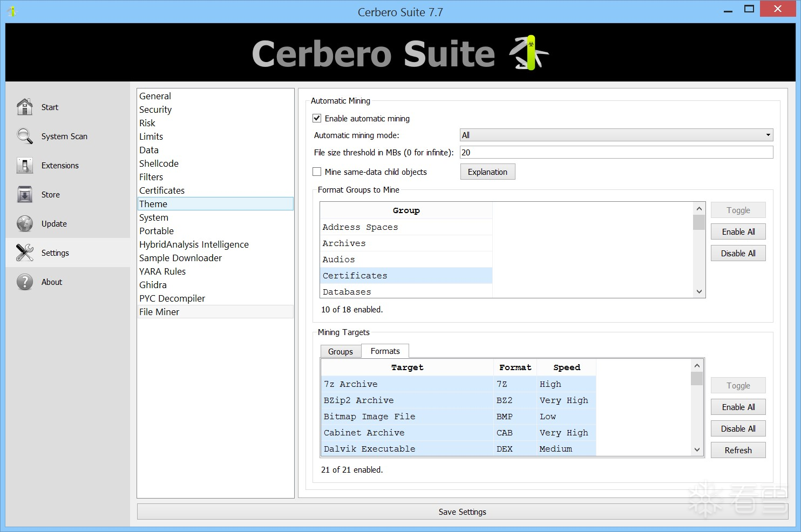Switch to the Groups tab

341,351
